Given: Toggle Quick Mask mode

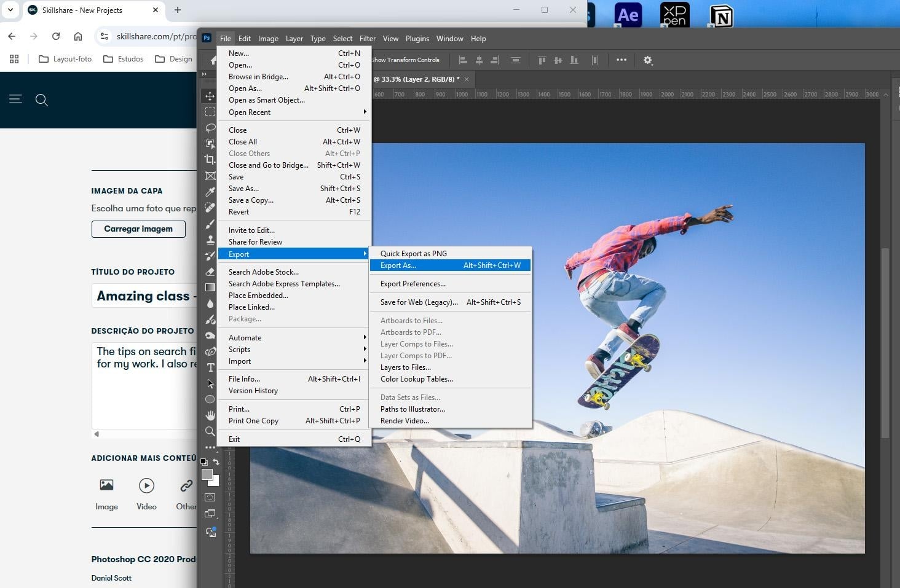Looking at the screenshot, I should 210,497.
